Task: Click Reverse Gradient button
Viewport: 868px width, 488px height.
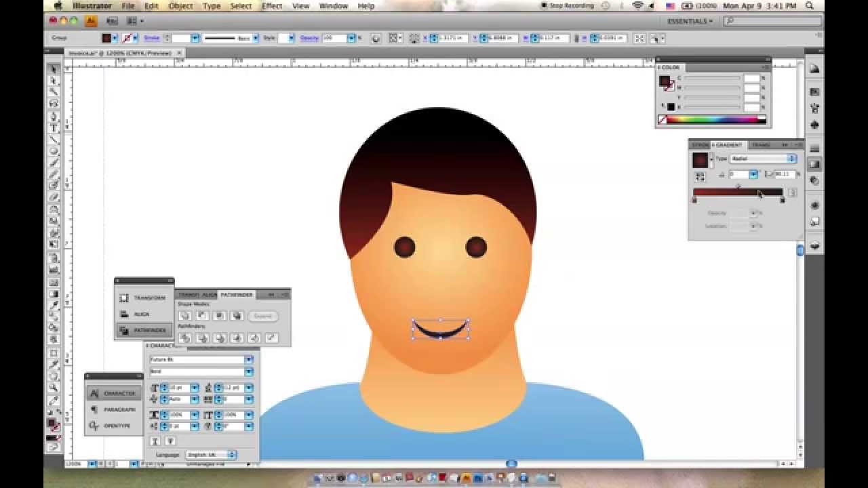Action: click(x=700, y=176)
